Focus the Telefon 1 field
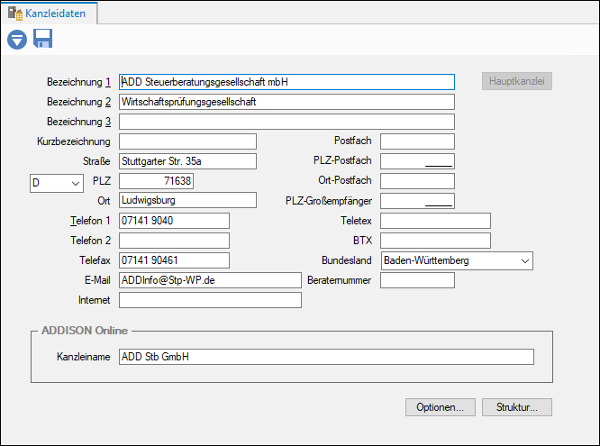 174,221
